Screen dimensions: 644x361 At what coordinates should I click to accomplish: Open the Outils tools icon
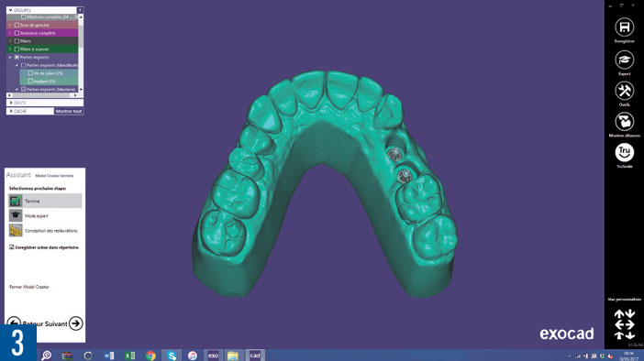click(x=625, y=91)
